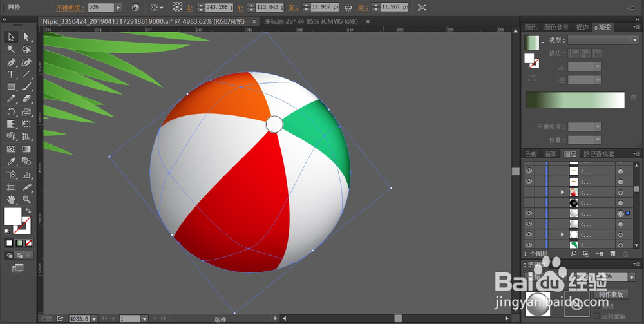The image size is (644, 324).
Task: Choose the Magic Wand tool
Action: (11, 50)
